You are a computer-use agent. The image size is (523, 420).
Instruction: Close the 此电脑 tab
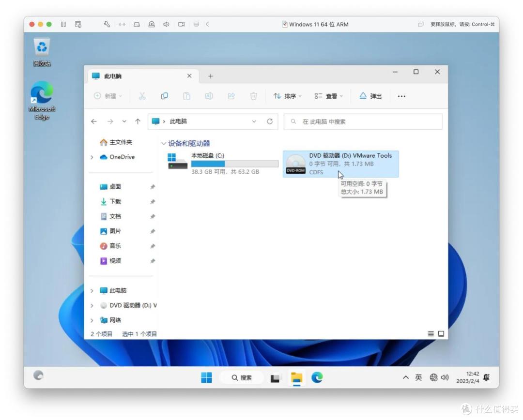pyautogui.click(x=189, y=76)
